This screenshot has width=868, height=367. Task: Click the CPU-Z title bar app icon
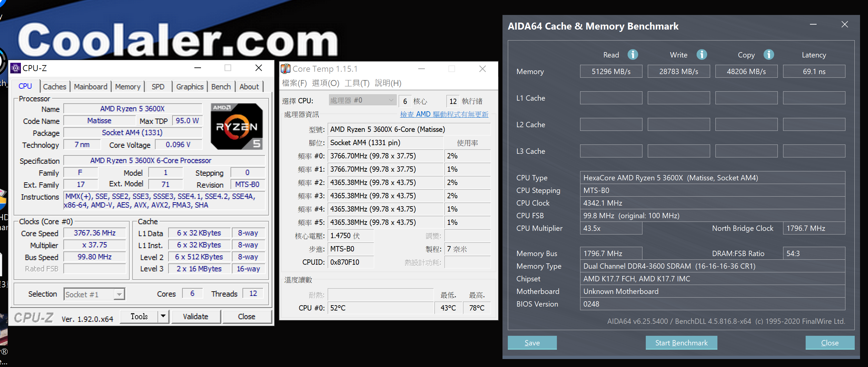tap(16, 68)
